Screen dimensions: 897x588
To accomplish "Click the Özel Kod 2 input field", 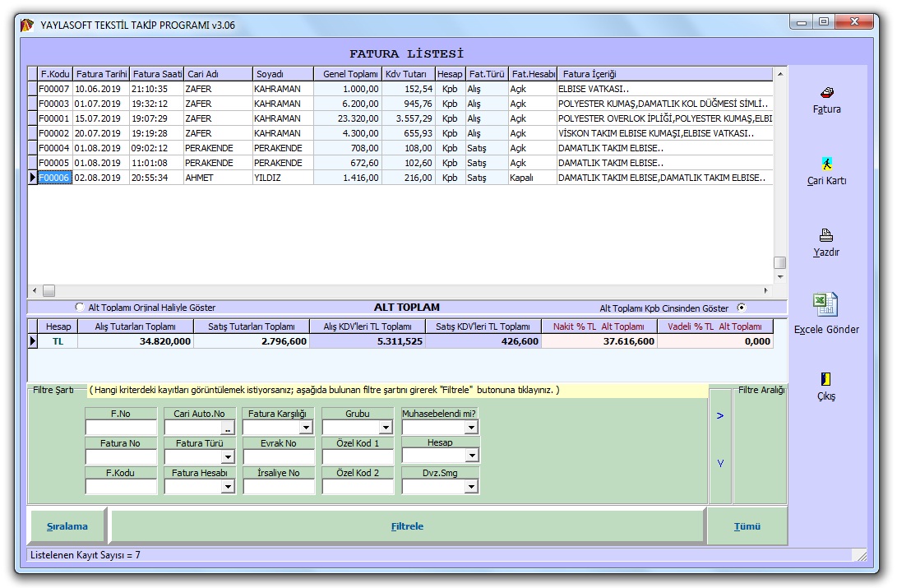I will tap(358, 486).
